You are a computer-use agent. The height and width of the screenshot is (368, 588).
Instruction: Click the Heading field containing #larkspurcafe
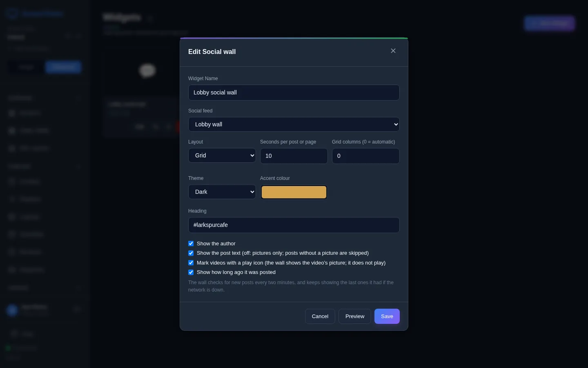coord(294,225)
